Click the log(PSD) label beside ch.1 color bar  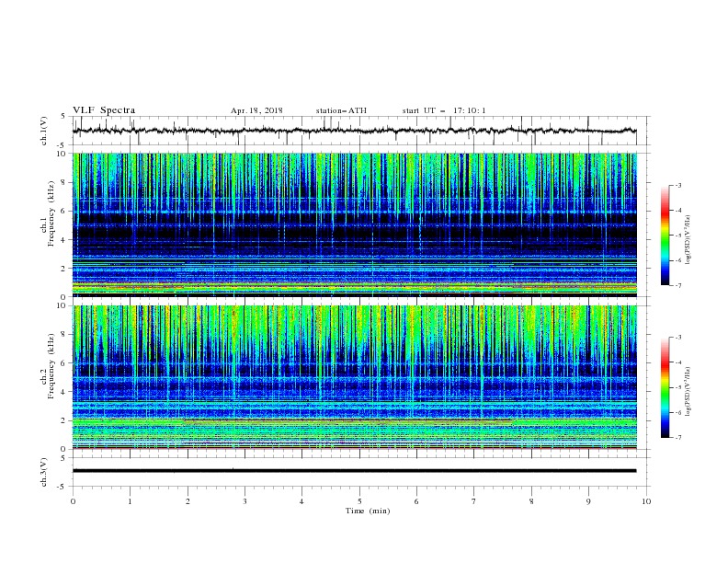pyautogui.click(x=688, y=239)
